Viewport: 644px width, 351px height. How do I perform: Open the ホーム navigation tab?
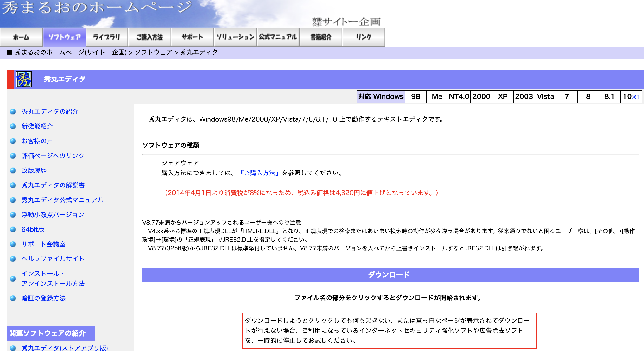pyautogui.click(x=21, y=37)
